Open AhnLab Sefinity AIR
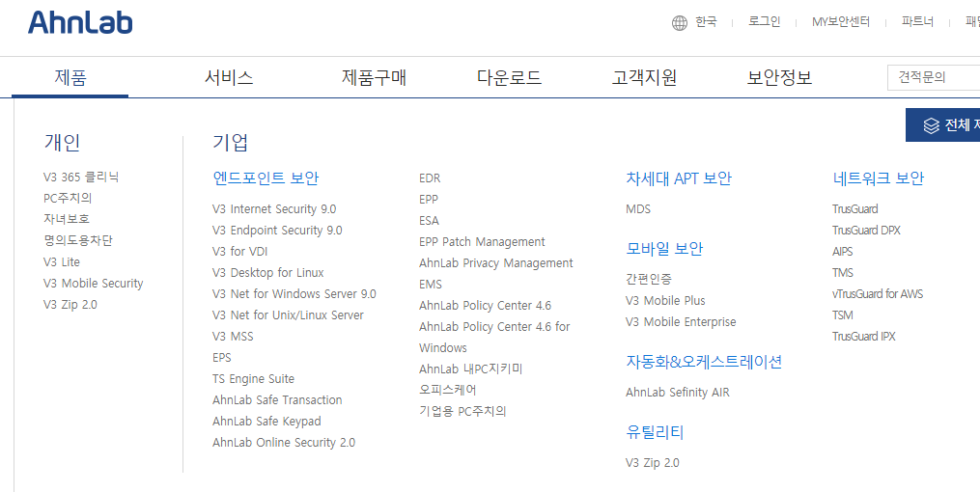 [678, 393]
